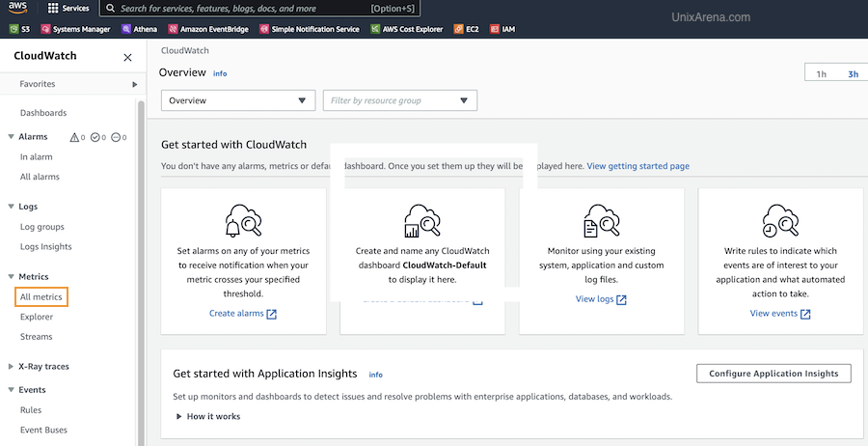This screenshot has width=868, height=446.
Task: Open event Rules
Action: click(31, 410)
